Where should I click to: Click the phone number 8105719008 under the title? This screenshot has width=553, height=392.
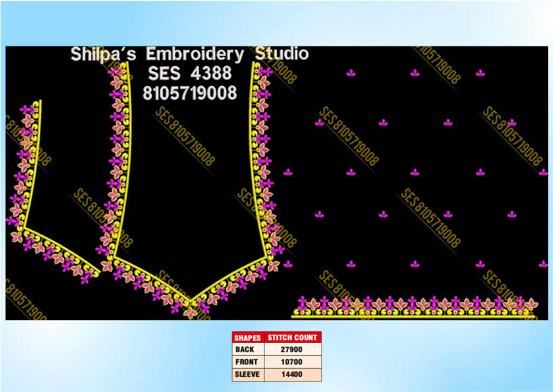pyautogui.click(x=190, y=93)
